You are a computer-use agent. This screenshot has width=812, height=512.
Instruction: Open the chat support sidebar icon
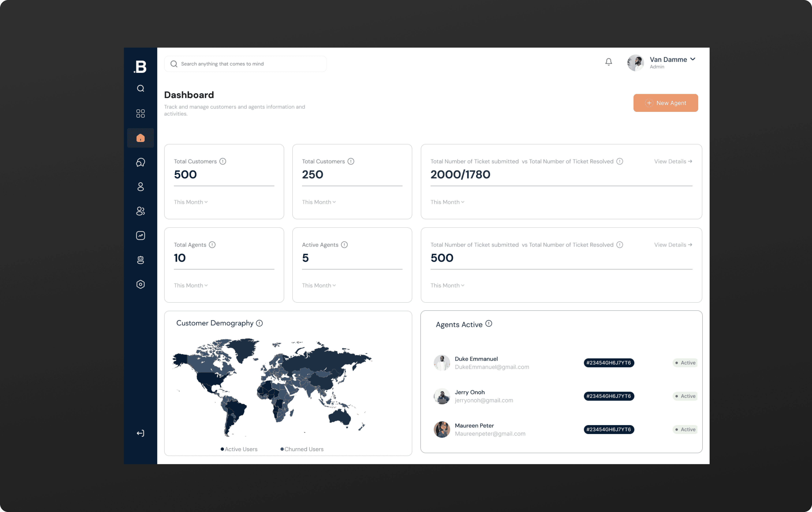[141, 162]
